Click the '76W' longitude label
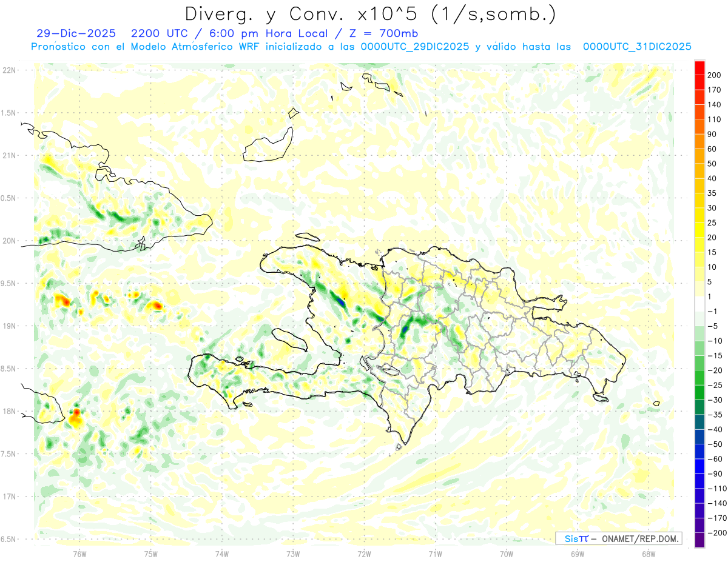Screen dimensions: 728x562 (x=79, y=554)
